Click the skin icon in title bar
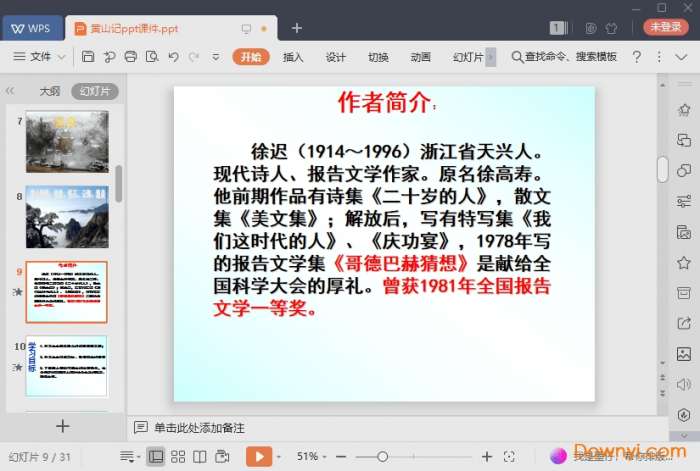This screenshot has width=700, height=471. (612, 29)
